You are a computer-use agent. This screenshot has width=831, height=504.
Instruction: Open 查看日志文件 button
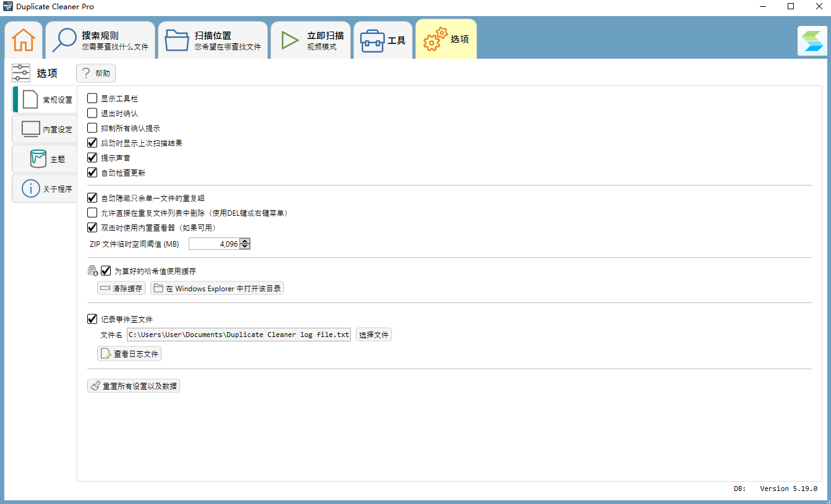pyautogui.click(x=129, y=354)
